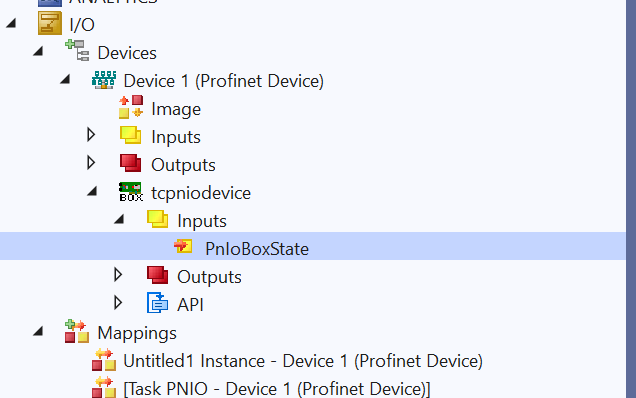This screenshot has height=398, width=636.
Task: Click the Profinet Device 1 icon
Action: (104, 80)
